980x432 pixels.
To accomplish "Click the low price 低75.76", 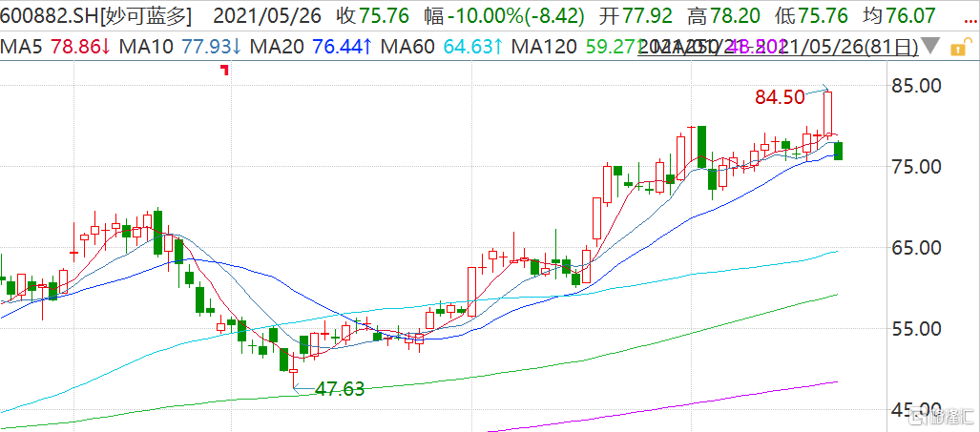I will tap(814, 15).
